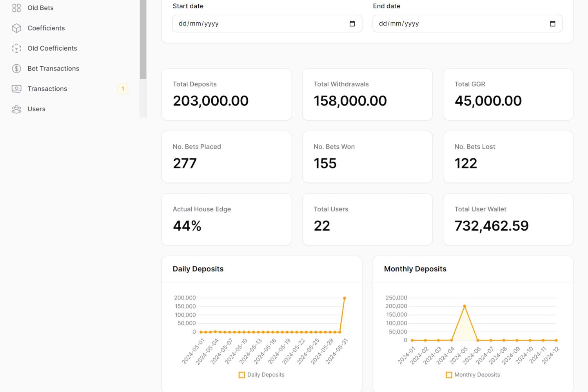The image size is (588, 392).
Task: Click the Total User Wallet label
Action: coord(480,209)
